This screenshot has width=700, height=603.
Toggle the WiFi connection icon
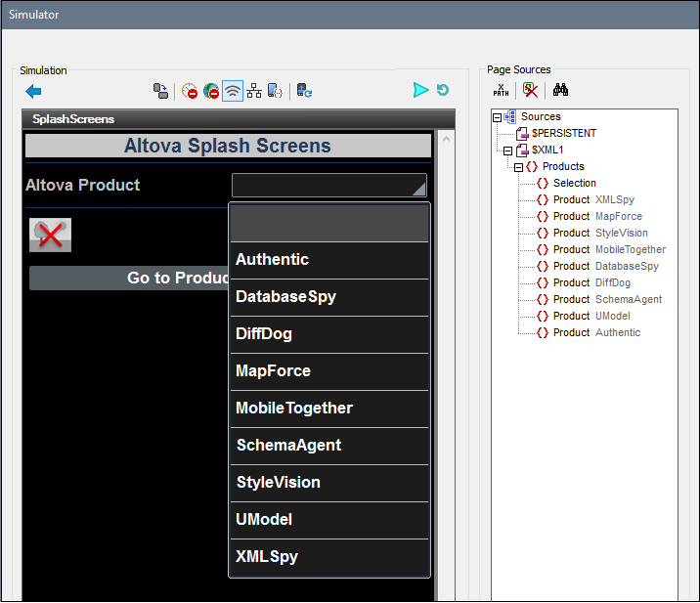233,91
